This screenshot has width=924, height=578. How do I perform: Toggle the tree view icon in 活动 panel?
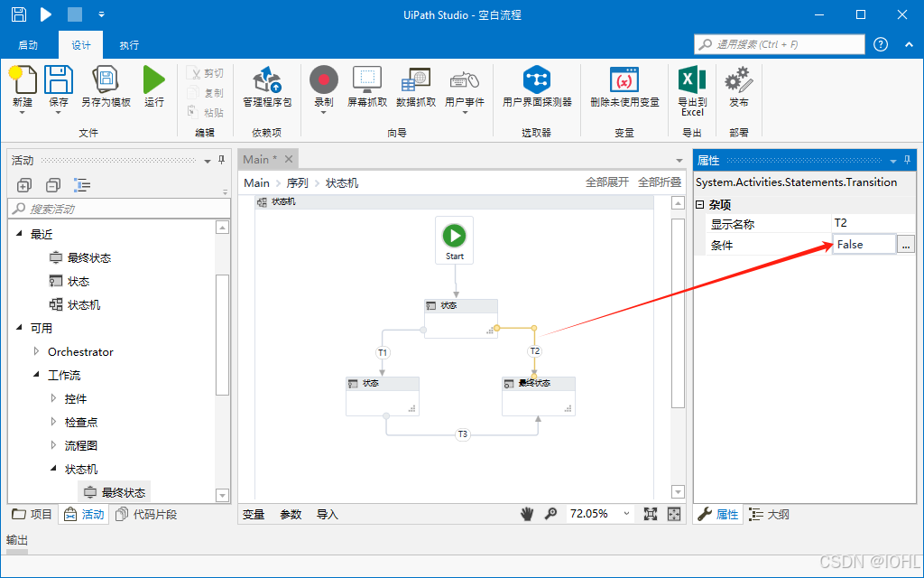tap(82, 185)
